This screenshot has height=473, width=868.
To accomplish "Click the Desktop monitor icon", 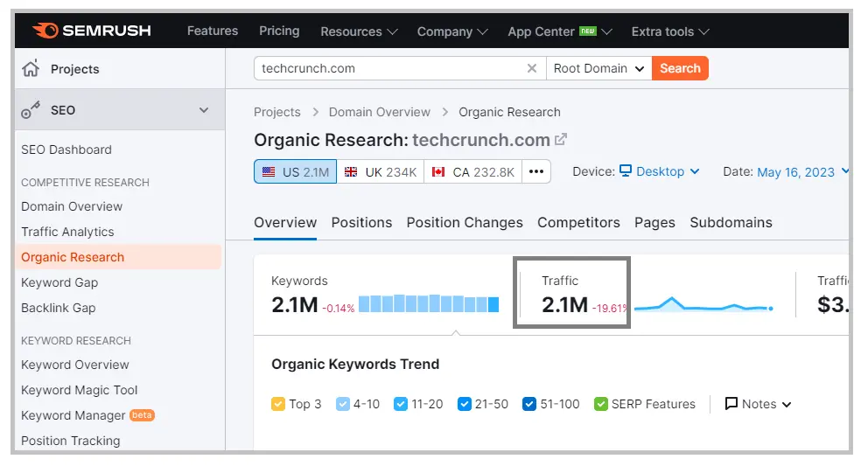I will [x=625, y=171].
